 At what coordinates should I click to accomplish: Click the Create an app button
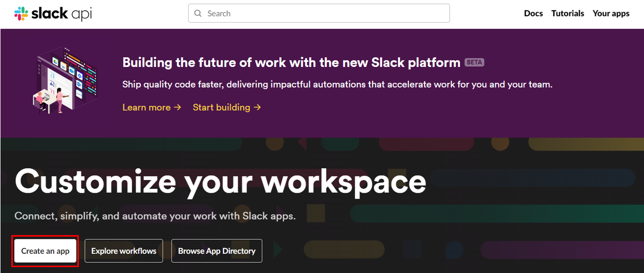(45, 251)
